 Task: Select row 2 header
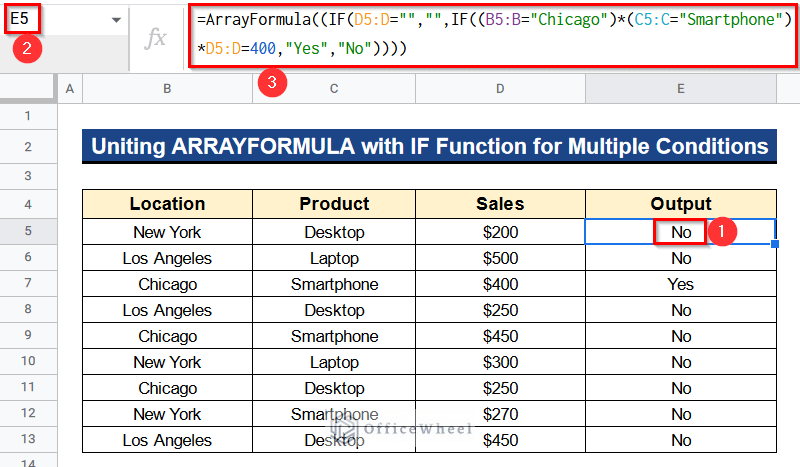point(28,147)
